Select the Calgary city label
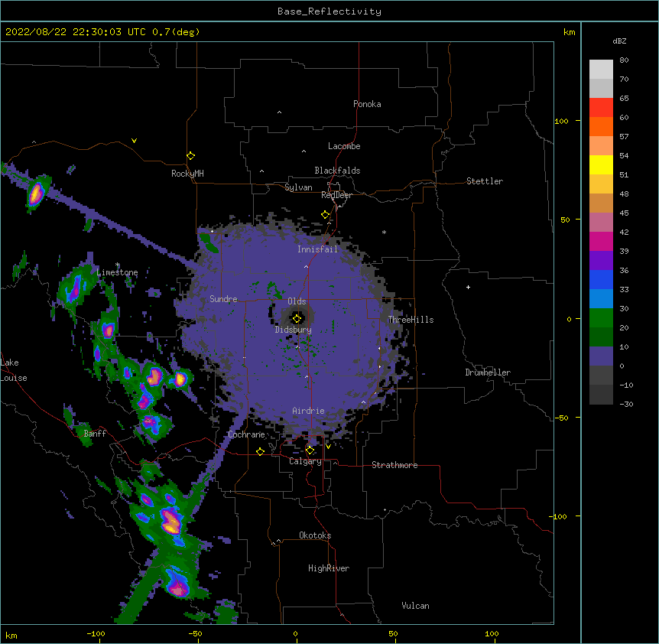This screenshot has width=659, height=644. [305, 461]
